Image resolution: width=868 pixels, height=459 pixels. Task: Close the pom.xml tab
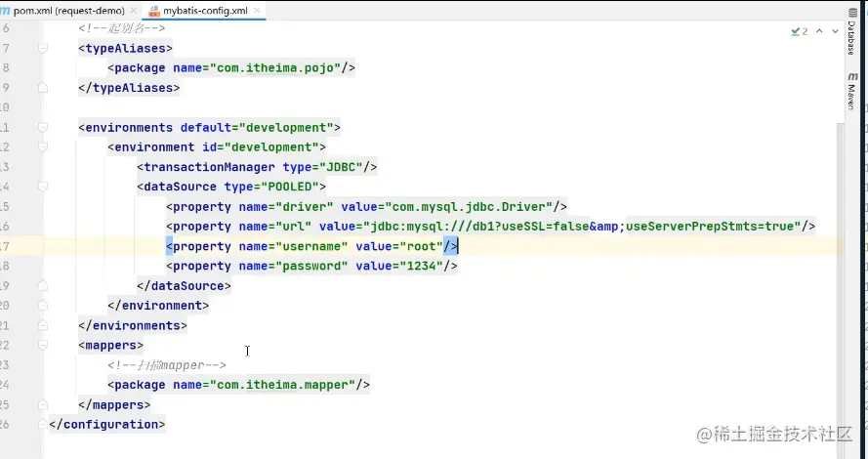133,11
